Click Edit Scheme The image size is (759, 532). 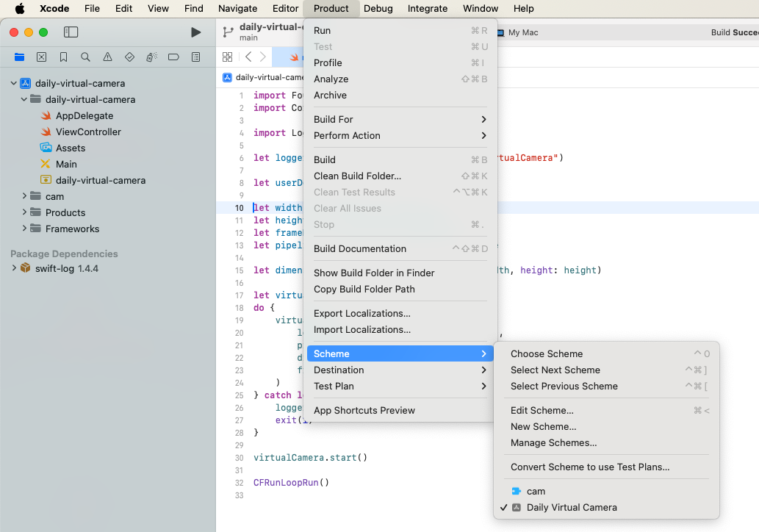pos(606,411)
